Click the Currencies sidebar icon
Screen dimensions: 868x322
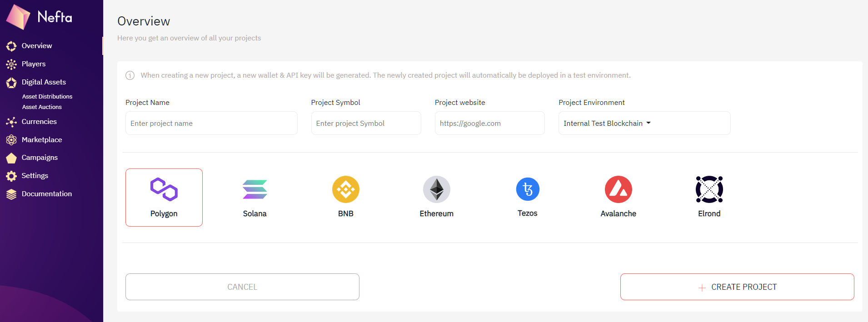point(11,122)
